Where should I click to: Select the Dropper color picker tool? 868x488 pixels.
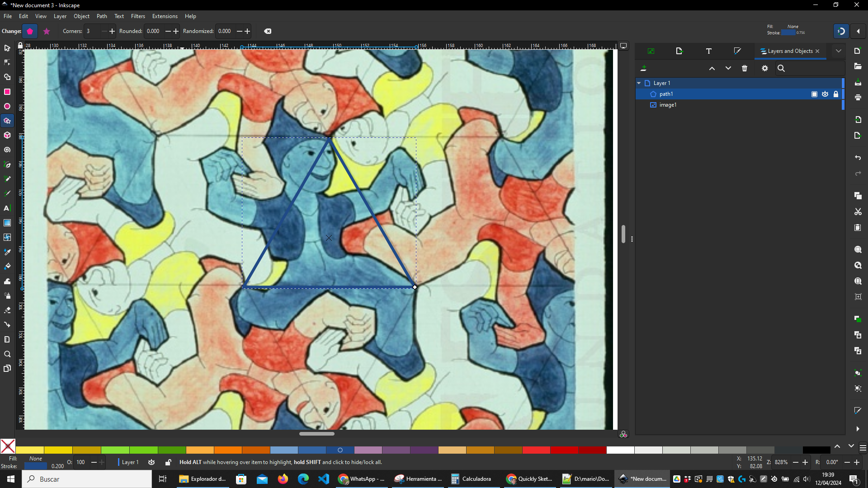[7, 252]
